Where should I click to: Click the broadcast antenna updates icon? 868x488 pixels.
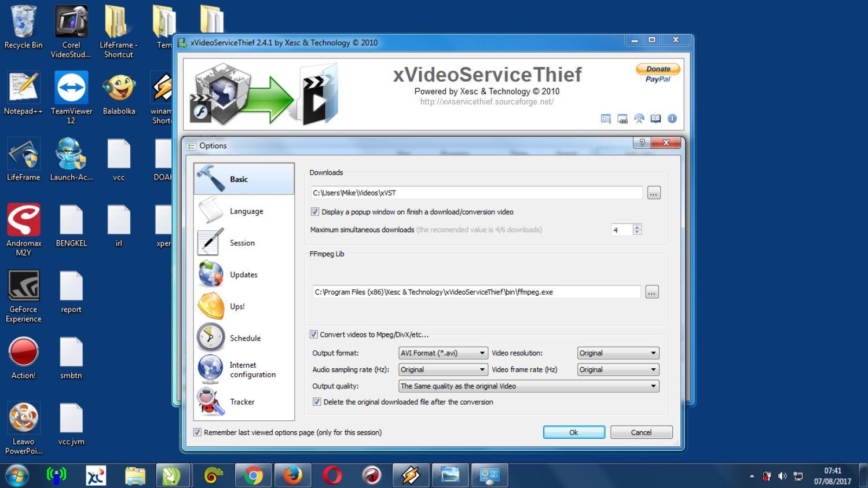point(639,119)
